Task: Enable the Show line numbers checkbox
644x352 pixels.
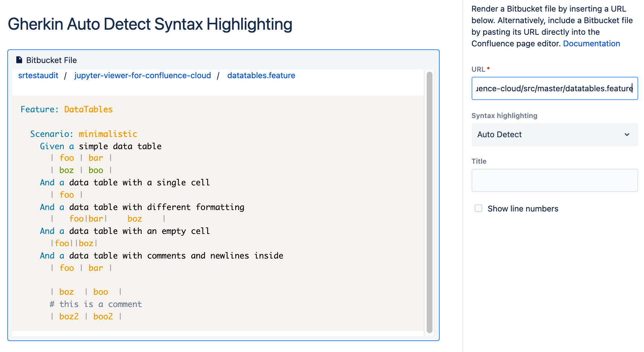Action: [x=478, y=209]
